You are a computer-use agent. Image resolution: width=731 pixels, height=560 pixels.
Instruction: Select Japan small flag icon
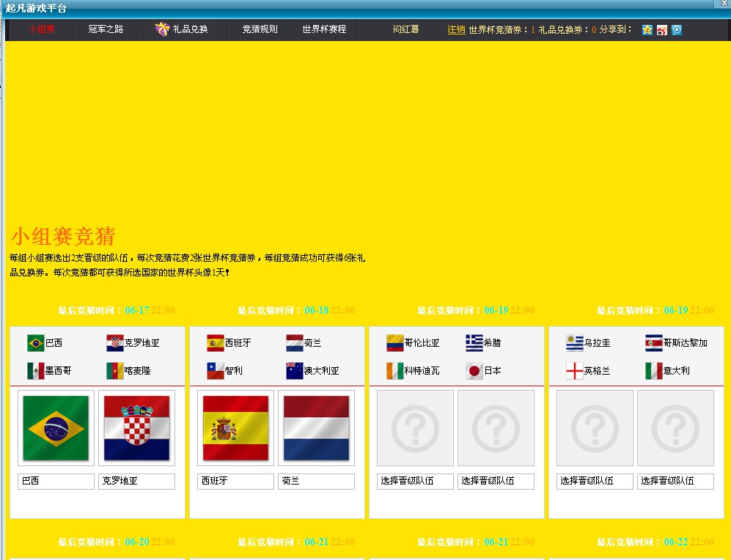tap(474, 371)
